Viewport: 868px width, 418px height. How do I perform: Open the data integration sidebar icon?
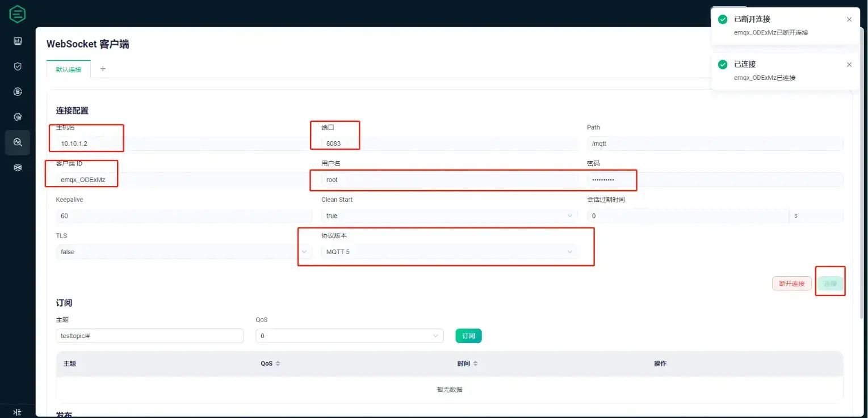tap(18, 91)
